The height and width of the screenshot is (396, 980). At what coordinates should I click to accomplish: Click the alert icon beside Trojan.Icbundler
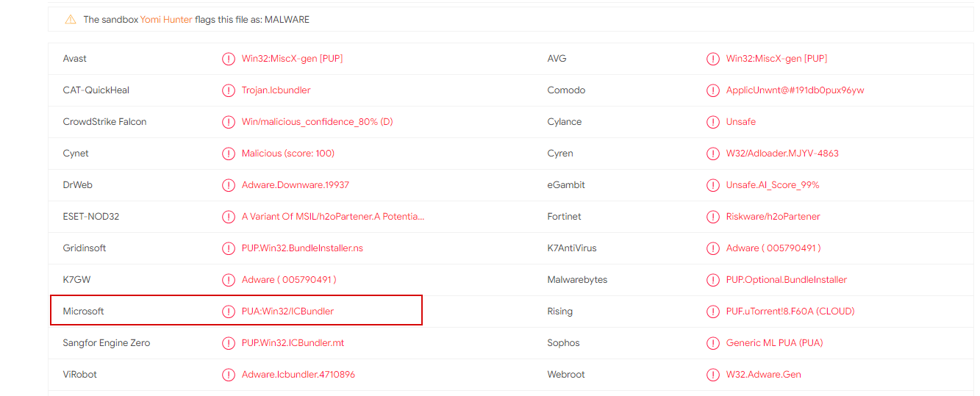point(229,90)
